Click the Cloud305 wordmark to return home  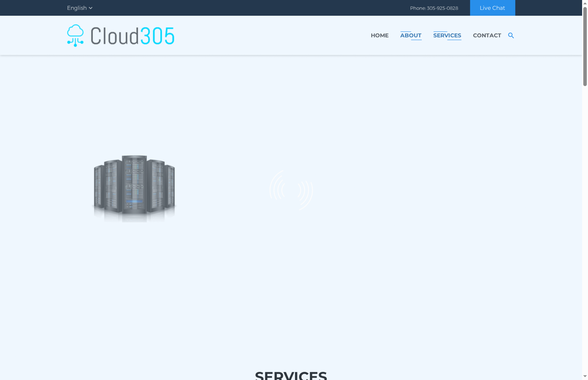coord(132,35)
